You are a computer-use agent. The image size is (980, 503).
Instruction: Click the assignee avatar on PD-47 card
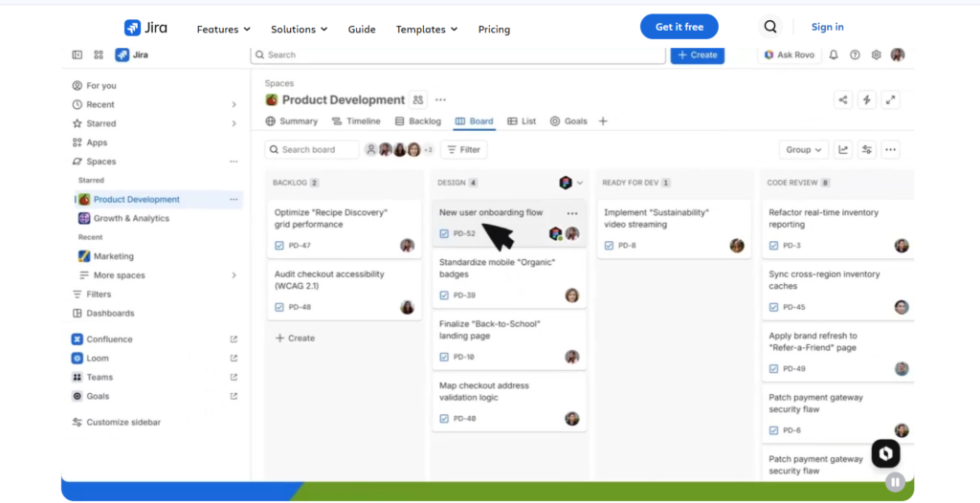(407, 246)
